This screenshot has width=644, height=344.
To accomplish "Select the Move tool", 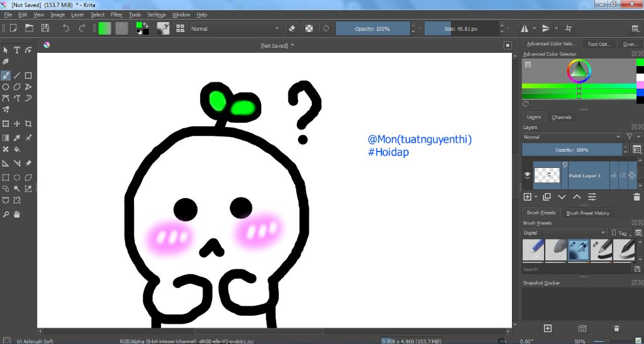I will click(17, 123).
